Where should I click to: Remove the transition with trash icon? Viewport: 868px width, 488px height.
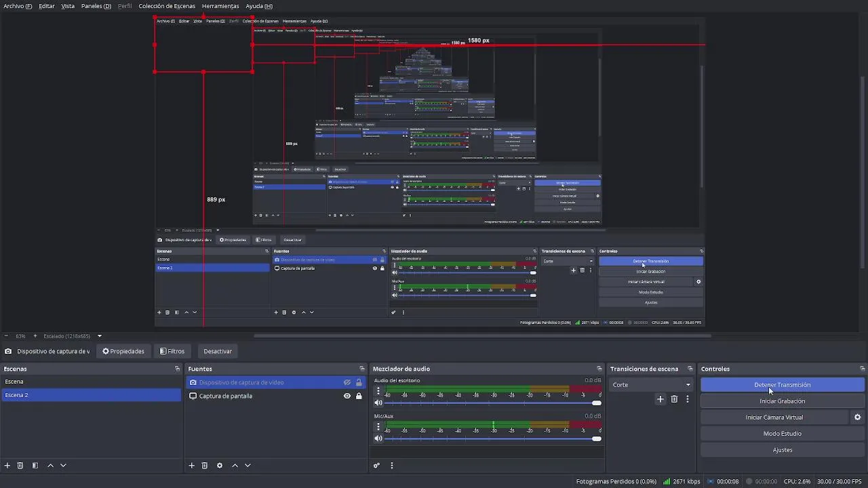(674, 399)
